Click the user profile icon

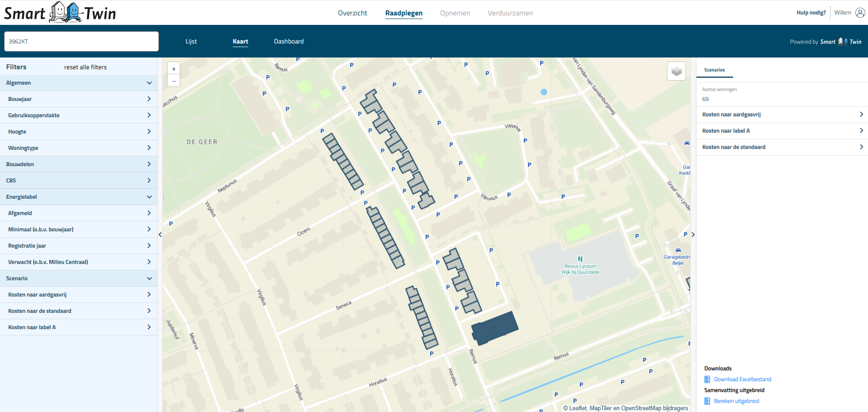[860, 13]
